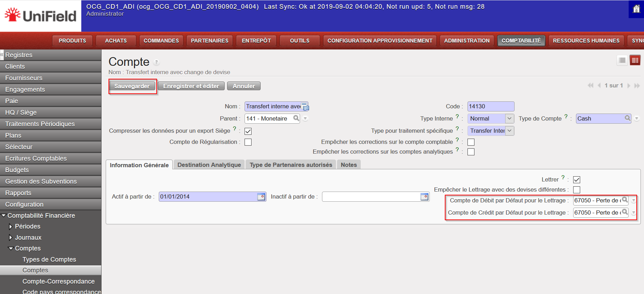
Task: Open the home icon in header
Action: point(636,9)
